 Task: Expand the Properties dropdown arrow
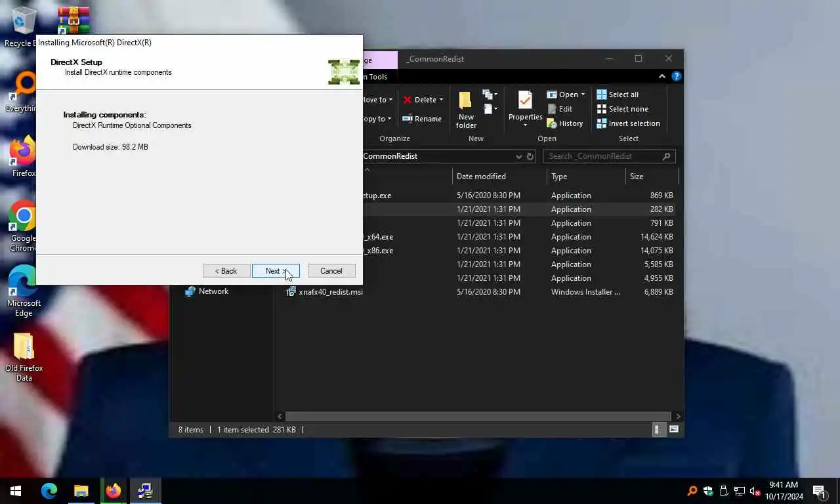pos(525,125)
